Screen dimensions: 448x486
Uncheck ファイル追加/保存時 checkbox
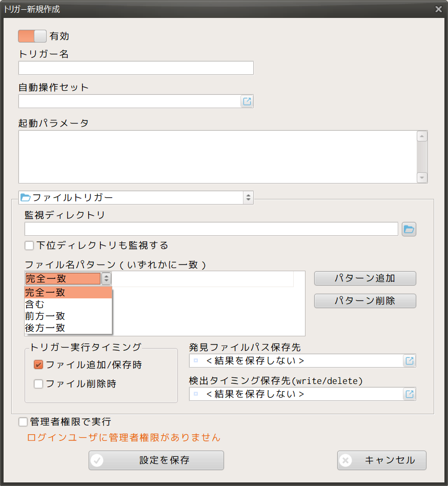(x=38, y=365)
